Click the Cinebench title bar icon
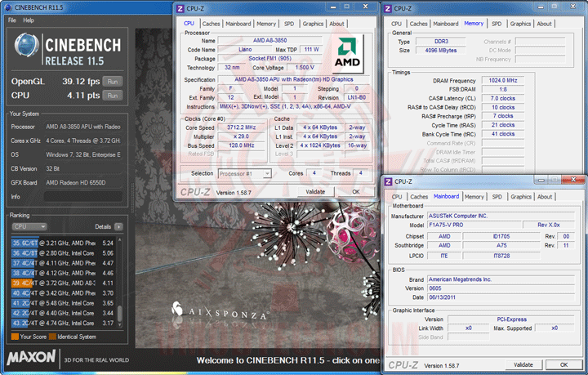 [x=7, y=7]
